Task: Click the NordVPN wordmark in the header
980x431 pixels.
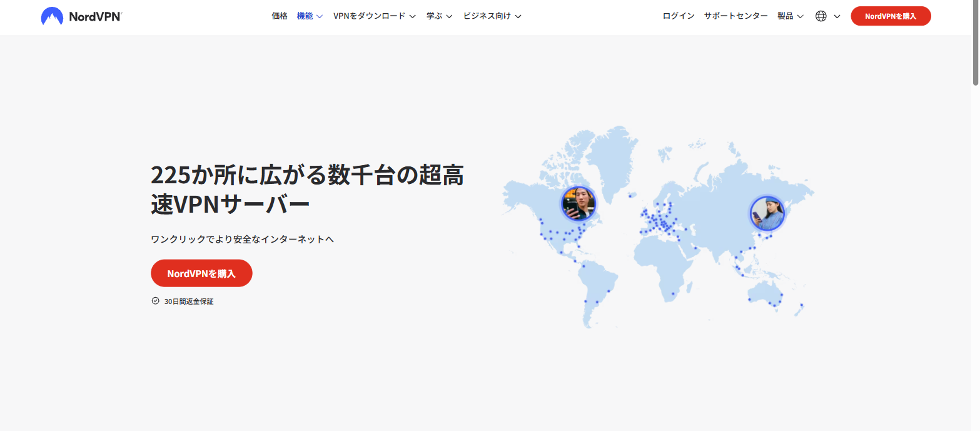Action: pyautogui.click(x=95, y=16)
